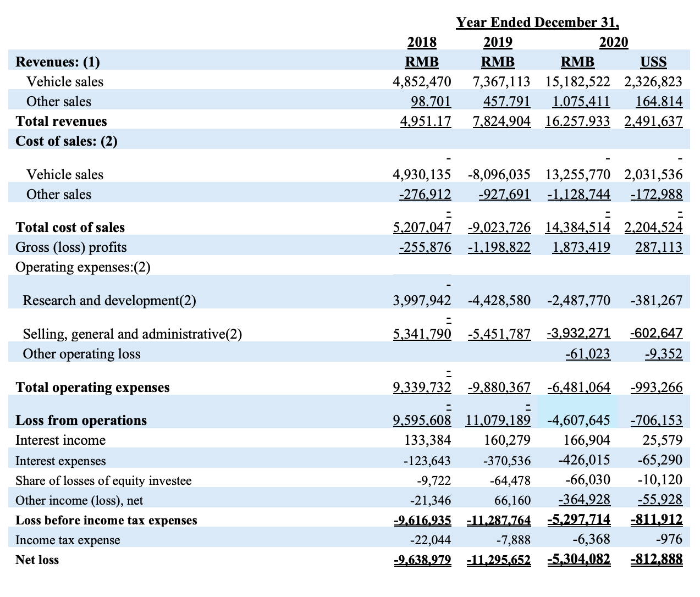
Task: Select the 2020 net loss value -5,304,082
Action: pyautogui.click(x=578, y=560)
